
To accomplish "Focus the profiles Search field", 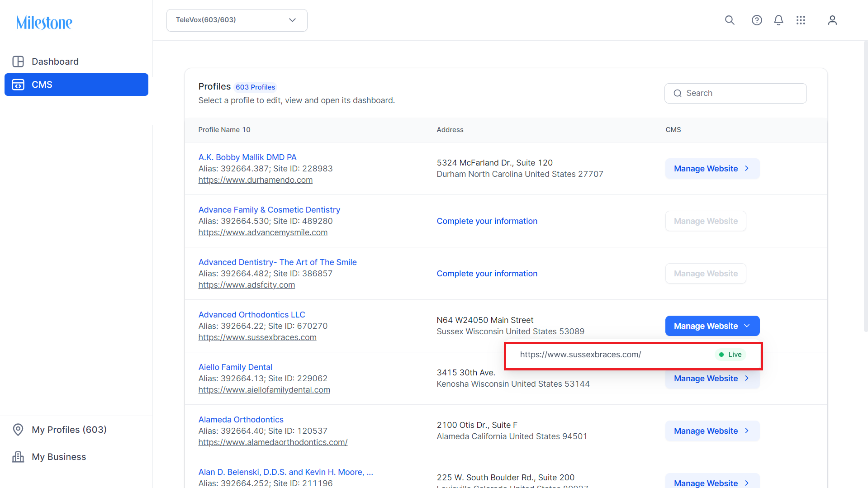I will point(735,93).
